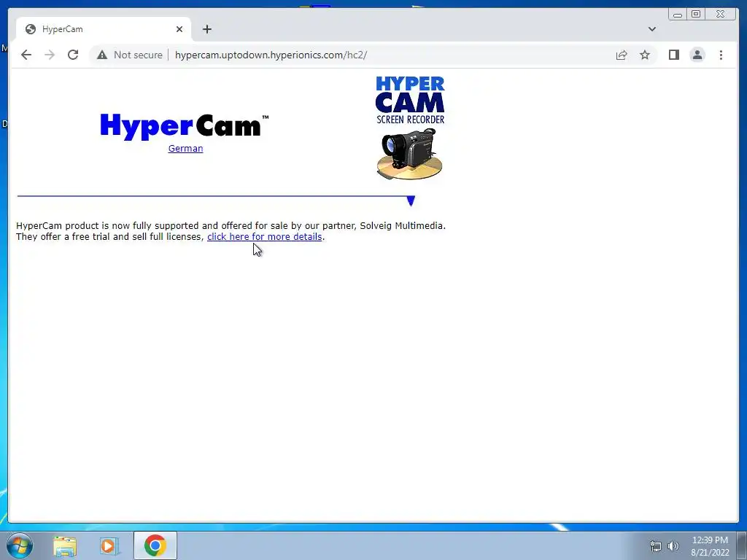
Task: Click the HyperCam Screen Recorder camera image
Action: pyautogui.click(x=410, y=128)
